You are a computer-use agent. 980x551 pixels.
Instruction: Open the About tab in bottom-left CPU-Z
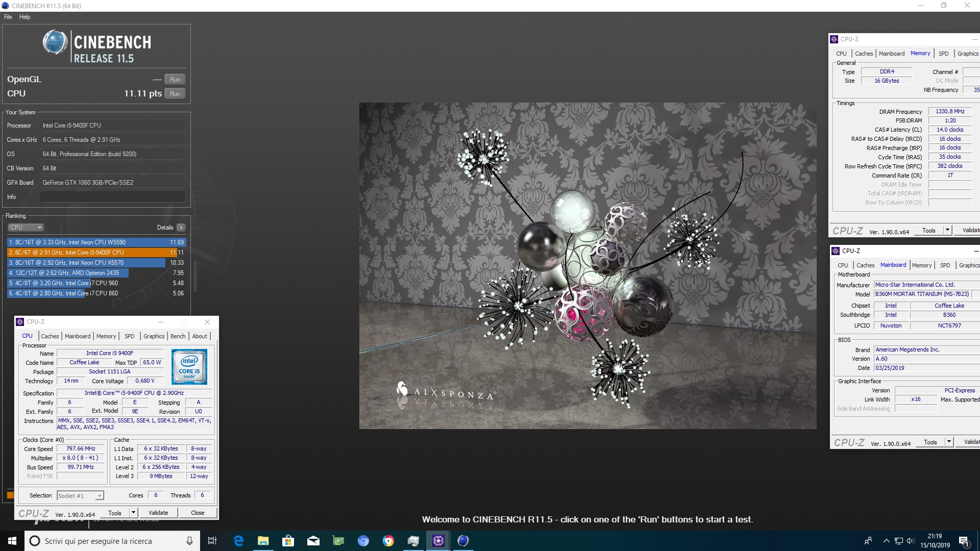coord(200,336)
